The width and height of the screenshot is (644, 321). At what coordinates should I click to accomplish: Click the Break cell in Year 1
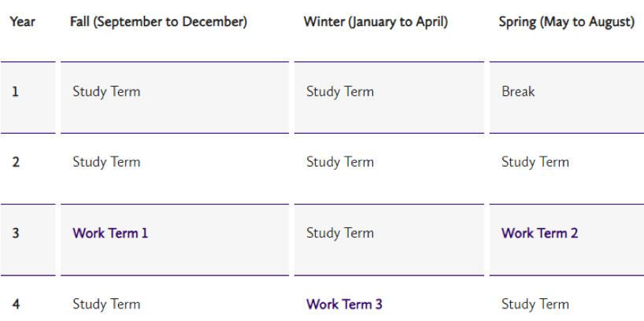coord(518,91)
